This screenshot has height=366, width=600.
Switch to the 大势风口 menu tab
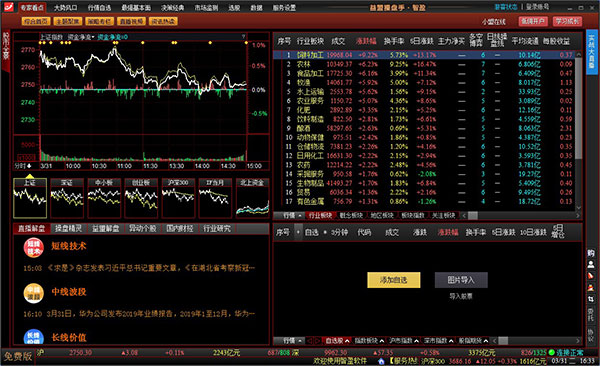click(x=65, y=7)
